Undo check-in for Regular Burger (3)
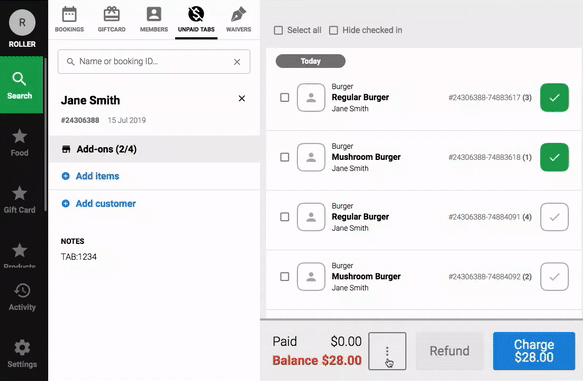Image resolution: width=583 pixels, height=381 pixels. 554,98
